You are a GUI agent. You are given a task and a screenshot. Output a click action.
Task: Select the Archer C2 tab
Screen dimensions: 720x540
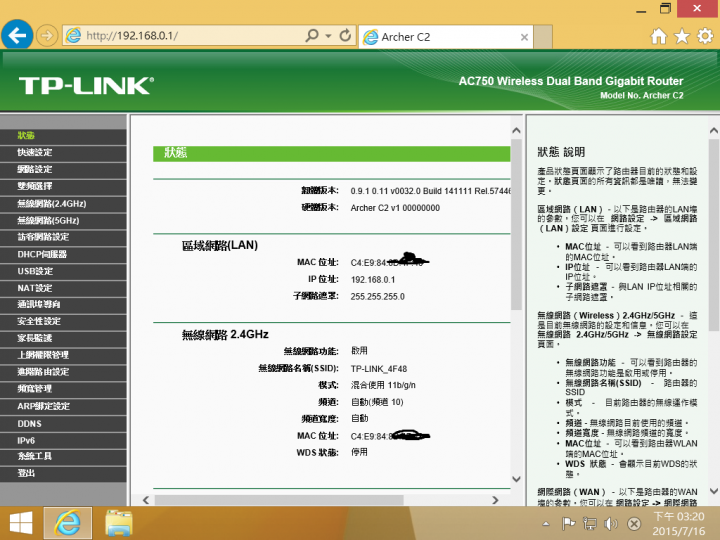pyautogui.click(x=445, y=37)
